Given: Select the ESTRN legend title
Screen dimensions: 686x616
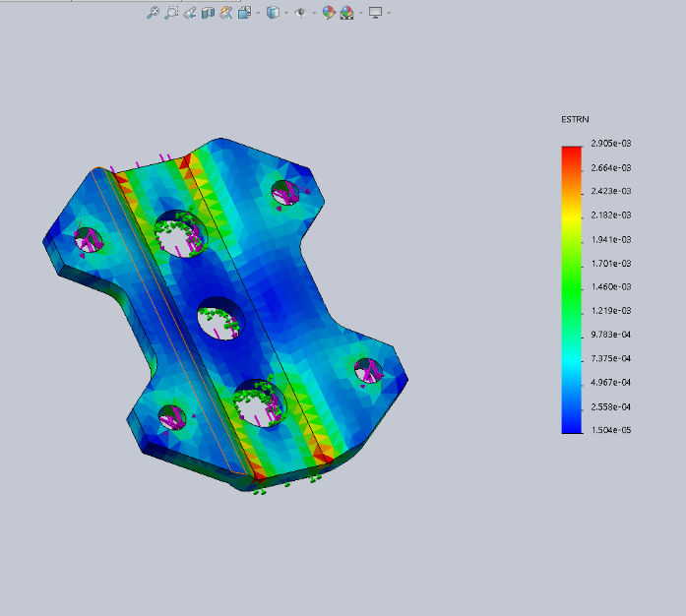Looking at the screenshot, I should click(x=575, y=118).
